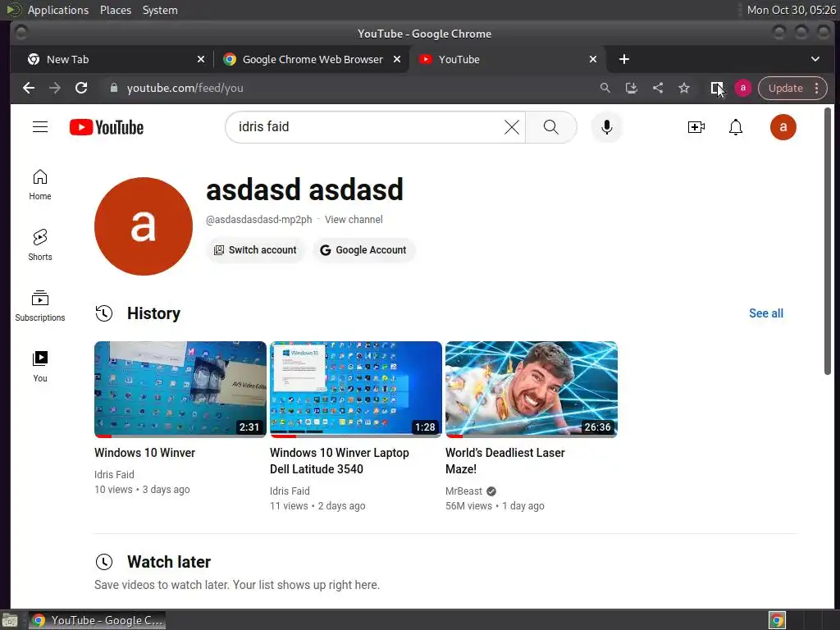840x630 pixels.
Task: Open Subscriptions in the sidebar
Action: (x=40, y=306)
